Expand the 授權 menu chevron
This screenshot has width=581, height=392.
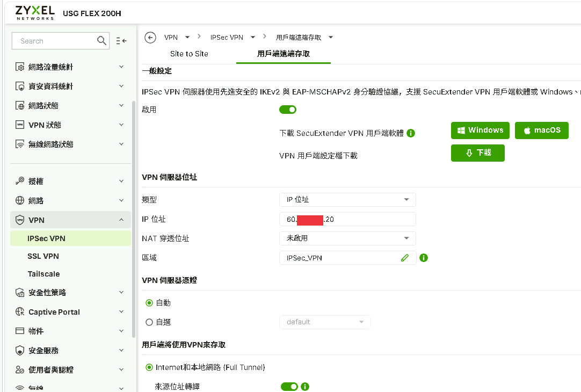121,181
